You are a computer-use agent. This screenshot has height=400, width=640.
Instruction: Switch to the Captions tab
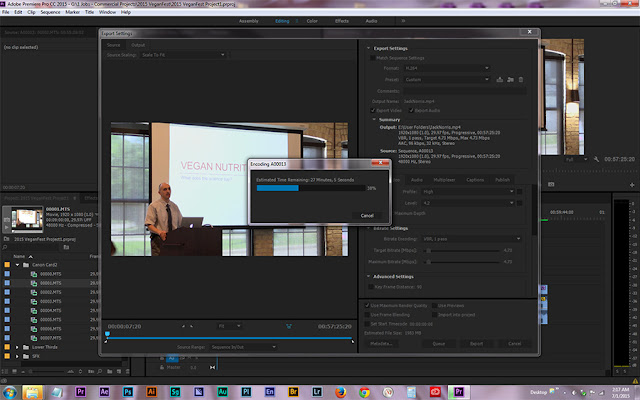(x=475, y=180)
